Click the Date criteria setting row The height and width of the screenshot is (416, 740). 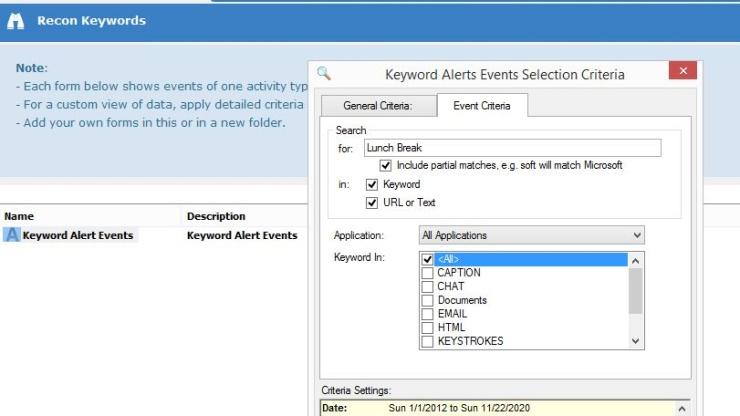point(498,408)
